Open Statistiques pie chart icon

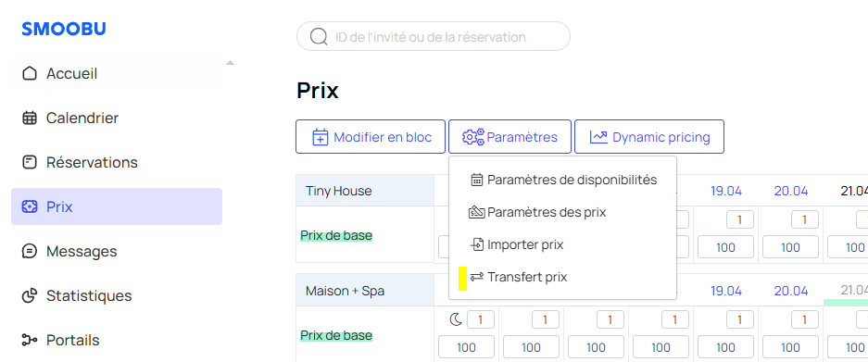(x=30, y=295)
